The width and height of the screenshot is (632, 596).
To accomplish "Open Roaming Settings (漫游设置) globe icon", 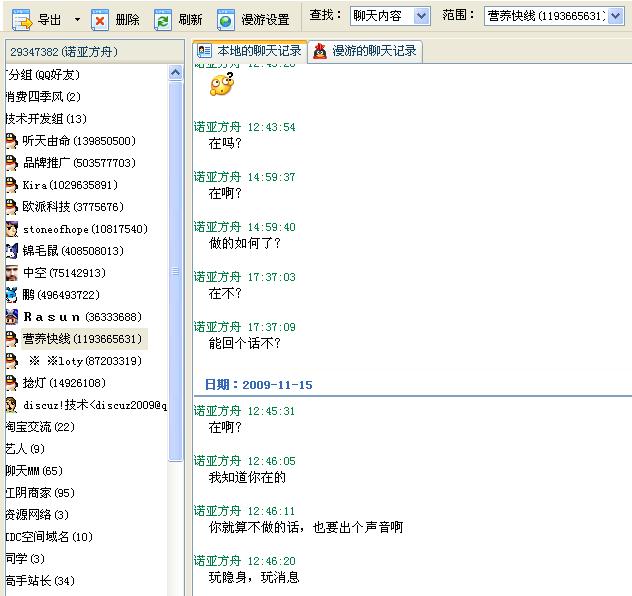I will coord(226,19).
